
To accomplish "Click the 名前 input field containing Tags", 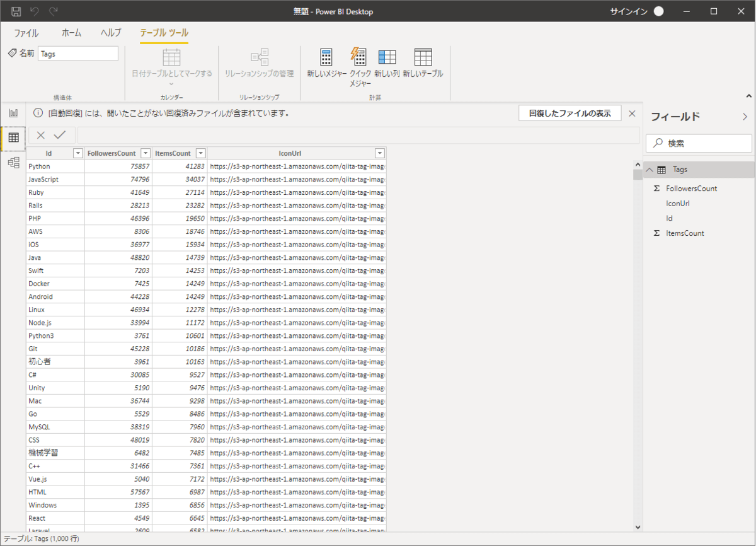I will click(x=78, y=54).
